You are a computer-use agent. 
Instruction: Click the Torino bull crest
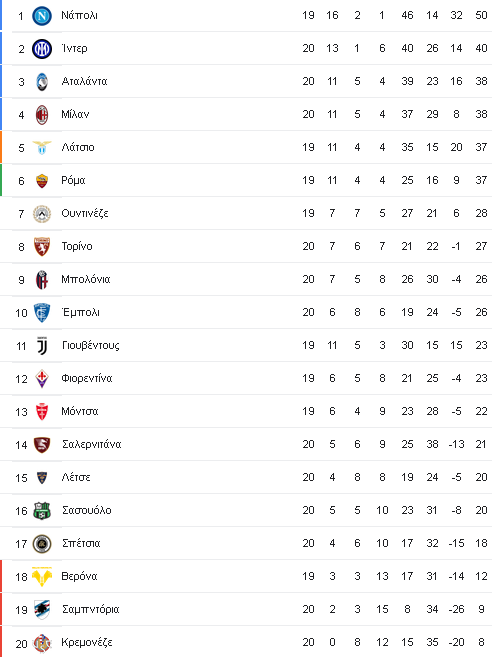[x=42, y=247]
